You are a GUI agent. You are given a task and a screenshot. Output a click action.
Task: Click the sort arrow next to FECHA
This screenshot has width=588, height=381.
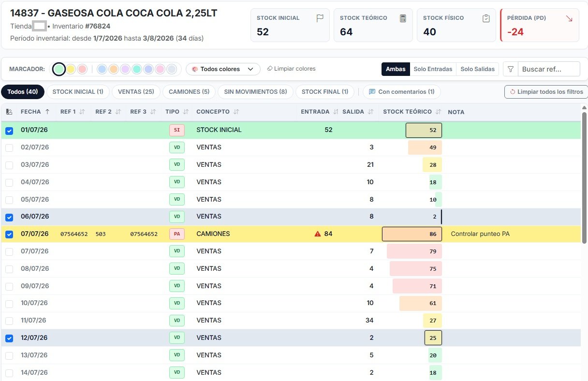(x=47, y=112)
